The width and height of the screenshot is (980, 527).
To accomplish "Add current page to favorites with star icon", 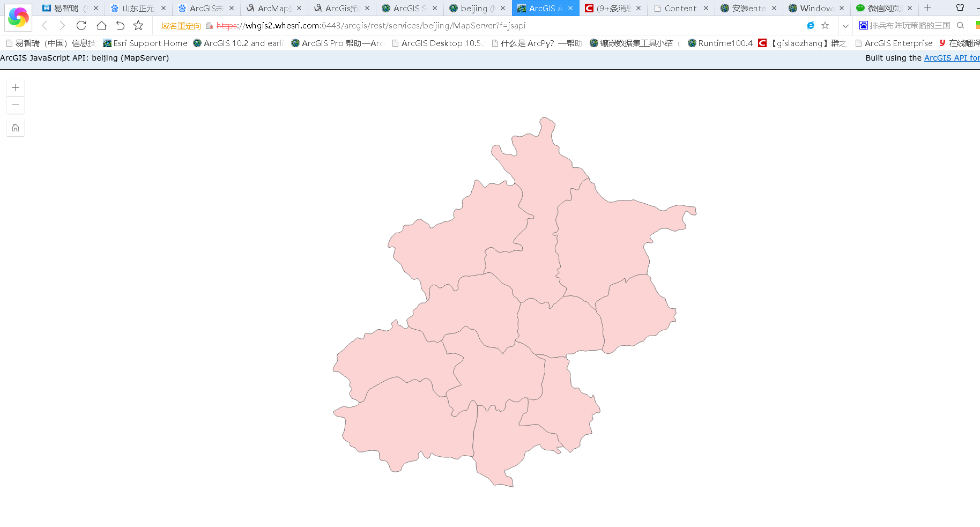I will coord(825,25).
